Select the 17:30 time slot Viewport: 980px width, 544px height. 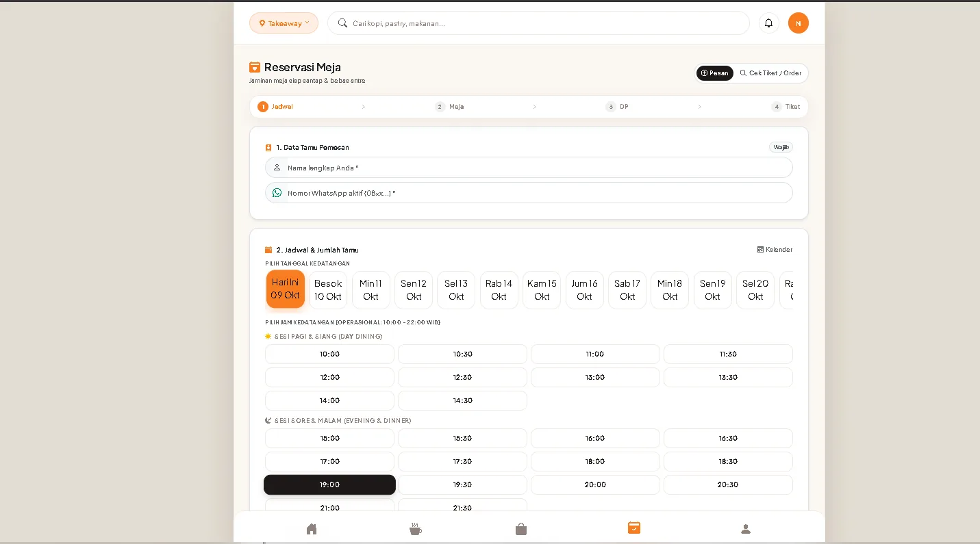(x=462, y=461)
